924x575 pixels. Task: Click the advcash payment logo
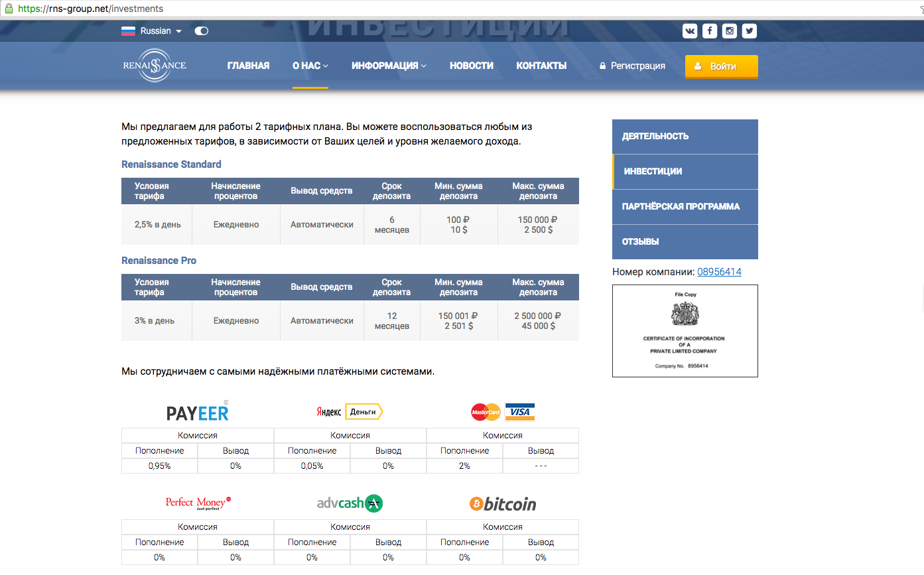tap(350, 503)
